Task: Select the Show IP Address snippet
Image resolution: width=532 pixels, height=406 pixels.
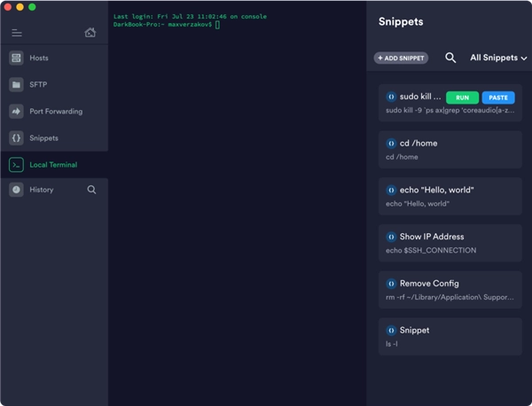Action: coord(450,243)
